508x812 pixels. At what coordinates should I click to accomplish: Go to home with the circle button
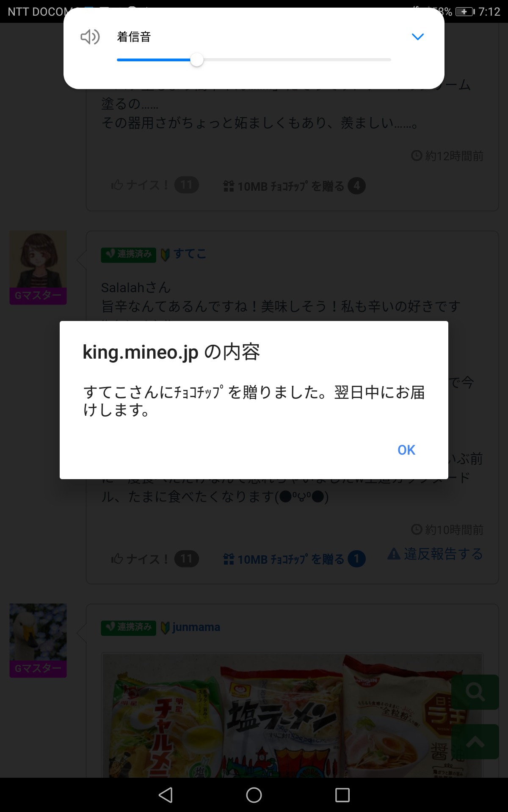(x=254, y=795)
